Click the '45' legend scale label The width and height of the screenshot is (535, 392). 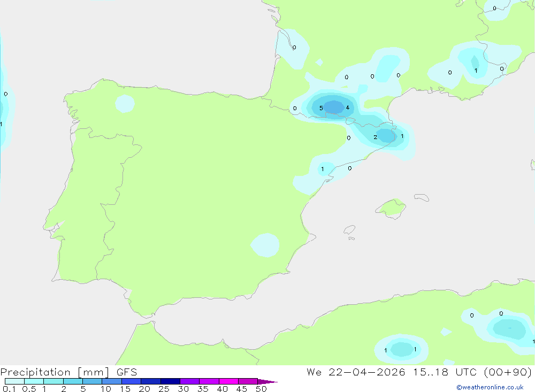tap(242, 389)
